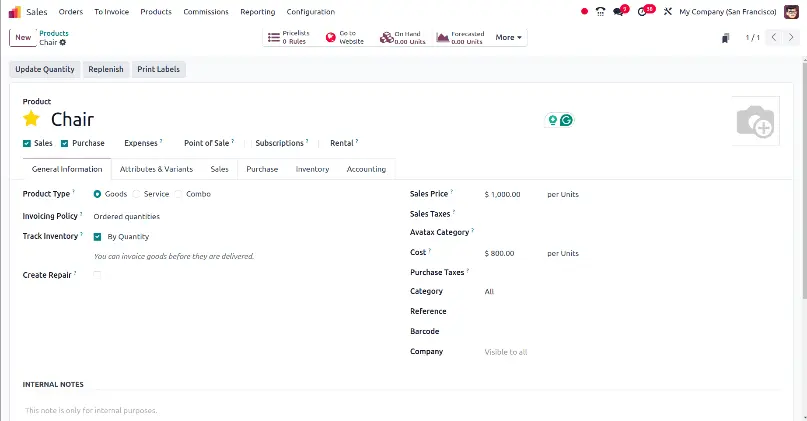Switch to the Purchase tab
This screenshot has height=421, width=807.
pos(262,169)
